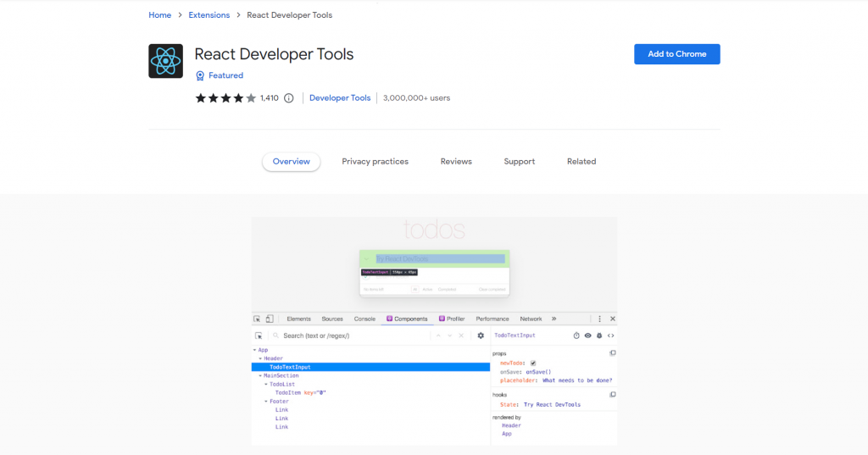Close DevTools panel with the X icon
This screenshot has height=455, width=868.
[613, 319]
